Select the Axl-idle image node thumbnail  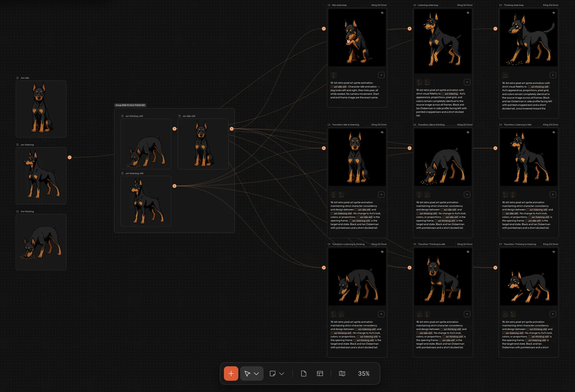click(x=41, y=109)
